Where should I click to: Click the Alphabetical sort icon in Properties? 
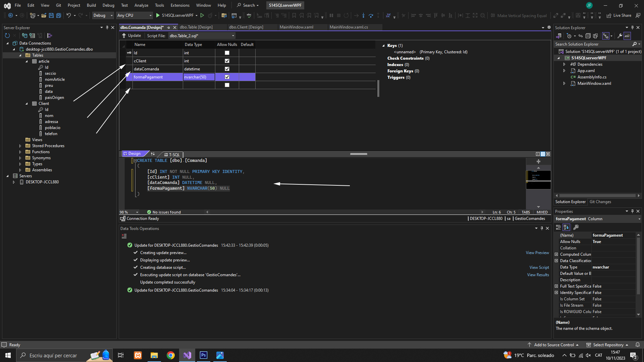tap(566, 227)
